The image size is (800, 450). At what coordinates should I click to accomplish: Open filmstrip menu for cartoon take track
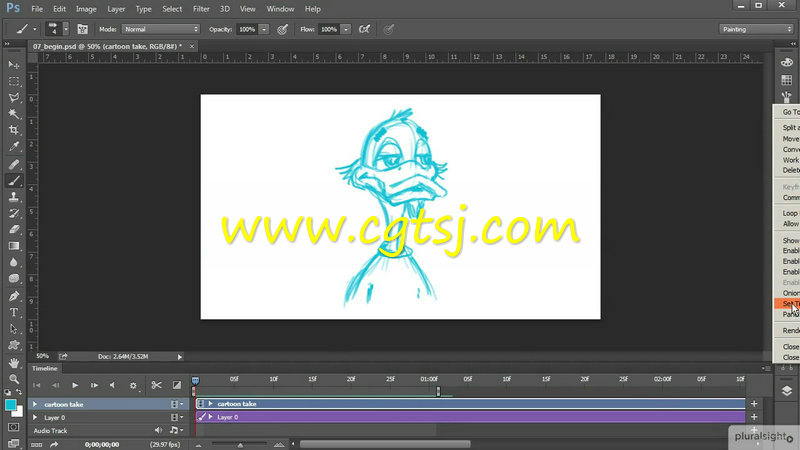pyautogui.click(x=176, y=404)
